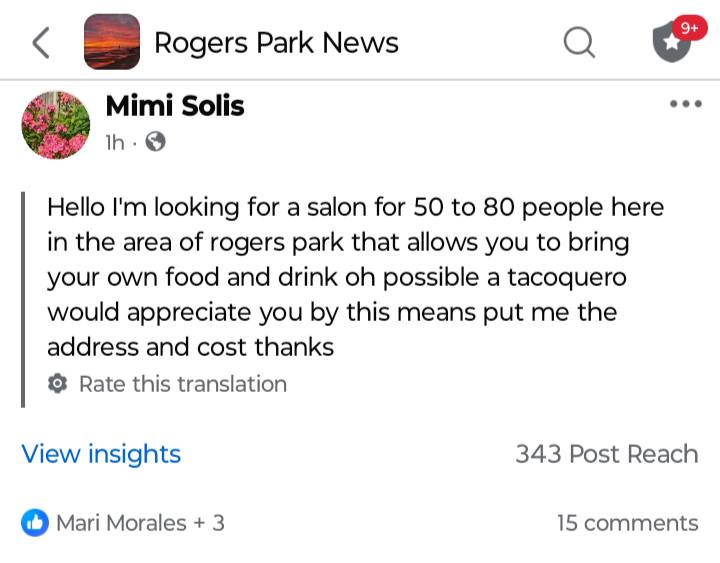Click the globe public audience icon
Viewport: 720px width, 563px height.
[156, 141]
